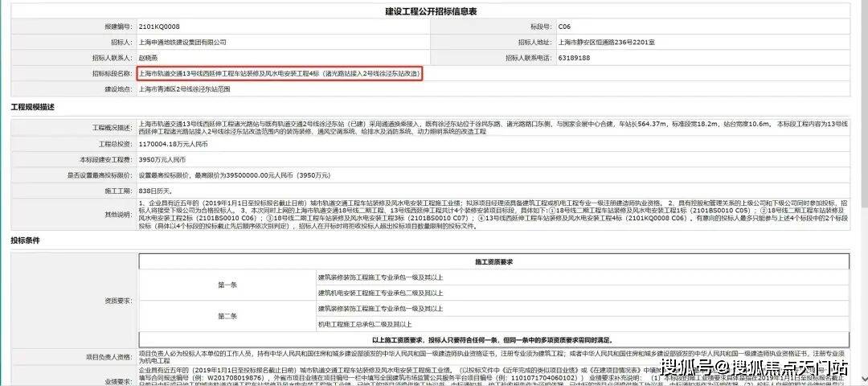Click the 报建编号 field label
The width and height of the screenshot is (868, 386).
[117, 27]
